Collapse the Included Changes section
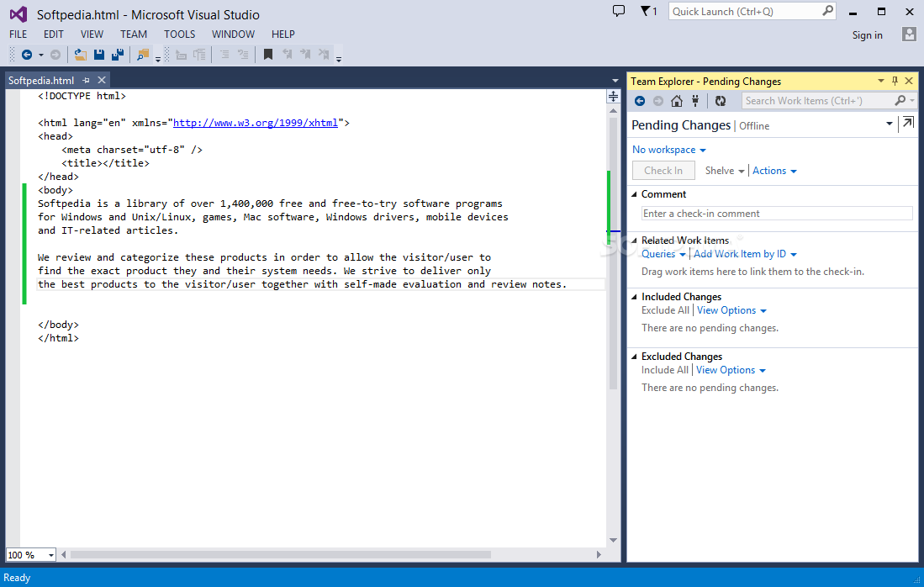This screenshot has height=587, width=924. (634, 297)
